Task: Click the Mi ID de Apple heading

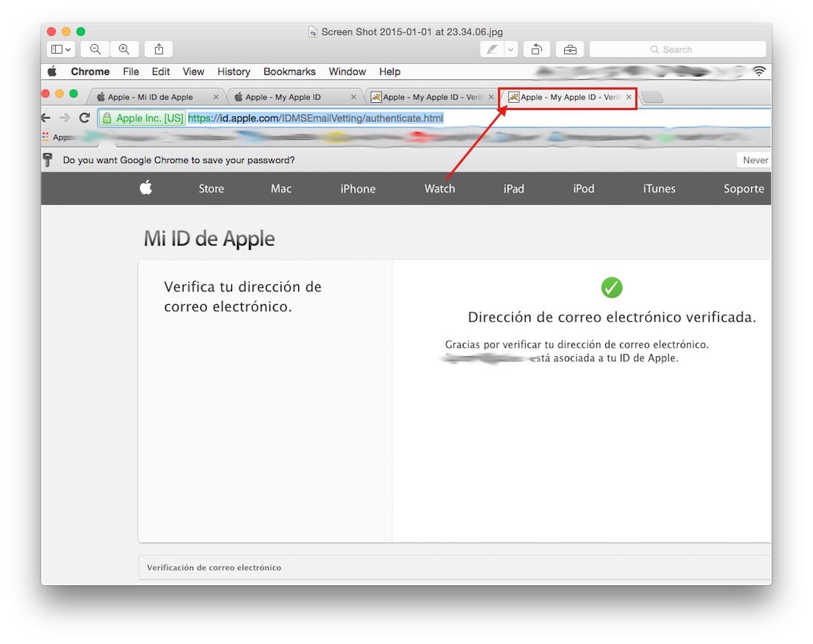Action: tap(209, 239)
